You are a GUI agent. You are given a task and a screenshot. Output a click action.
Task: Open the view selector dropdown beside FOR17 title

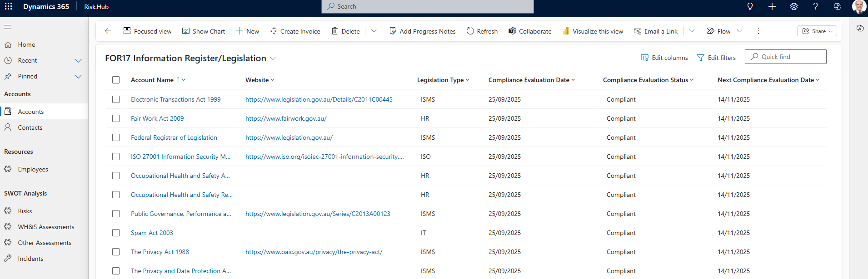(273, 59)
